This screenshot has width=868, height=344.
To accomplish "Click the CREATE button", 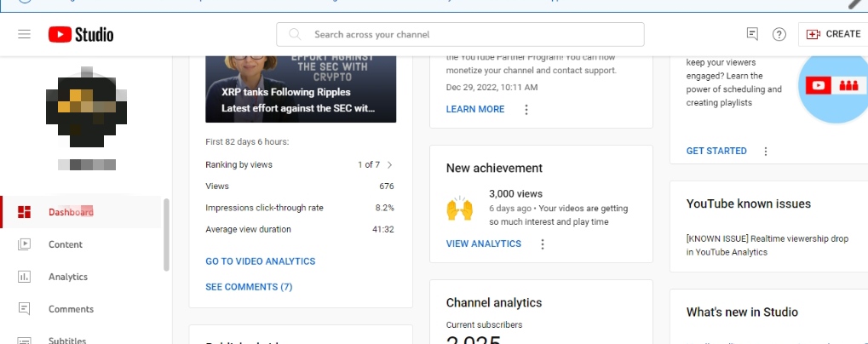I will coord(833,34).
